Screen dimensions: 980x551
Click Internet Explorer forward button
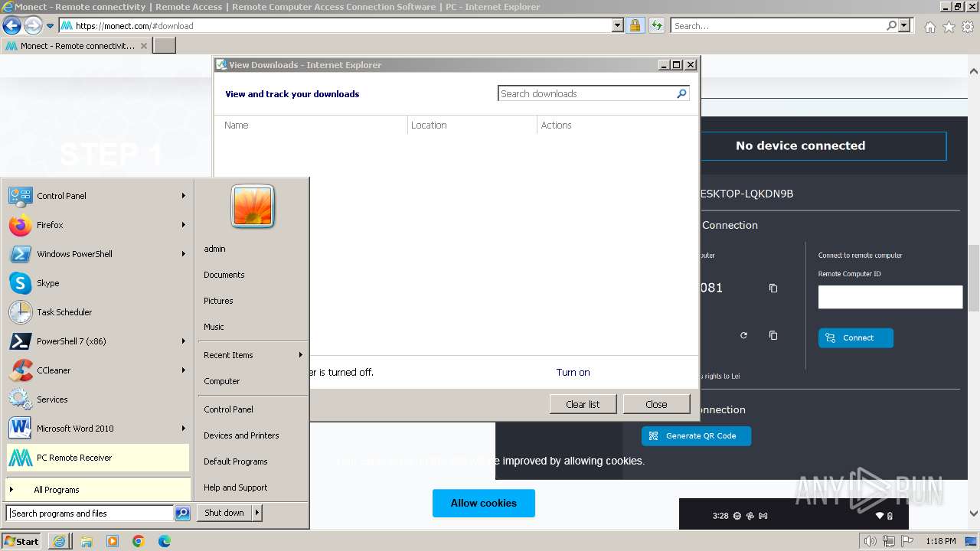click(33, 25)
